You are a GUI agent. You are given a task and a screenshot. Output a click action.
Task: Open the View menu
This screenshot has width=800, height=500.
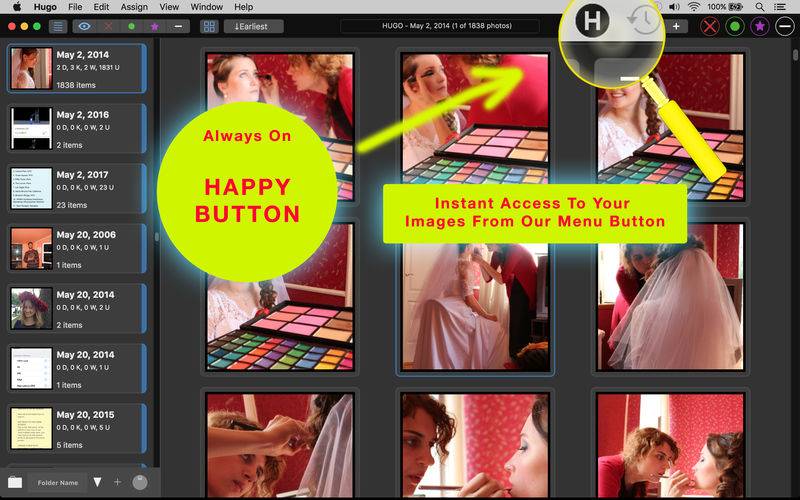click(x=169, y=7)
